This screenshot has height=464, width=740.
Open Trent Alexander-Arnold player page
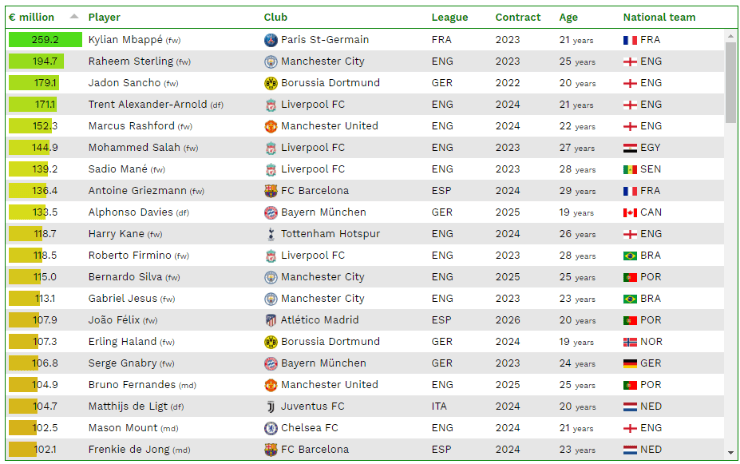147,105
